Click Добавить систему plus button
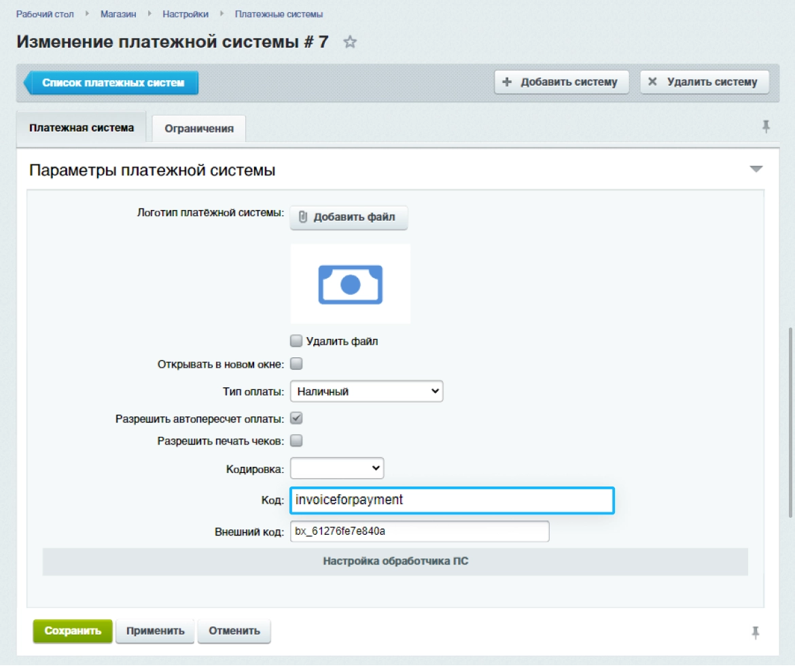795x672 pixels. click(561, 82)
